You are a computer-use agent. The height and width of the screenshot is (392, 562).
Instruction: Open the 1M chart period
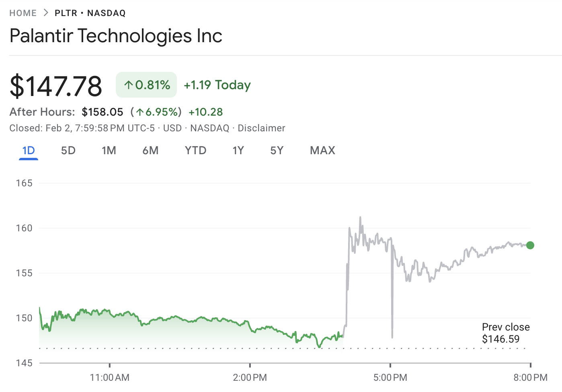[109, 150]
